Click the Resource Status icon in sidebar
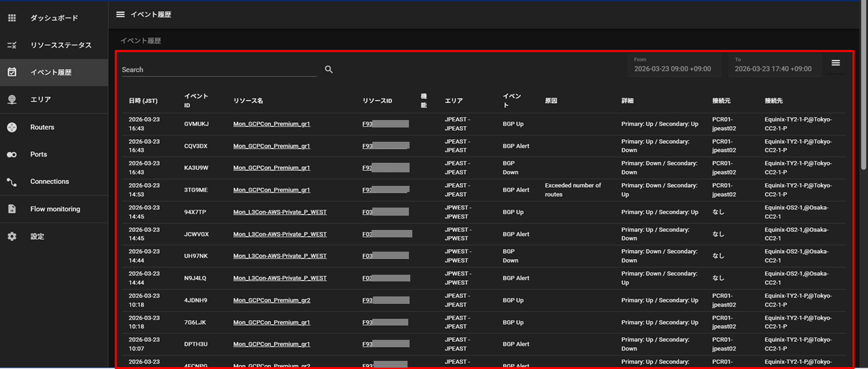The height and width of the screenshot is (369, 868). (12, 45)
